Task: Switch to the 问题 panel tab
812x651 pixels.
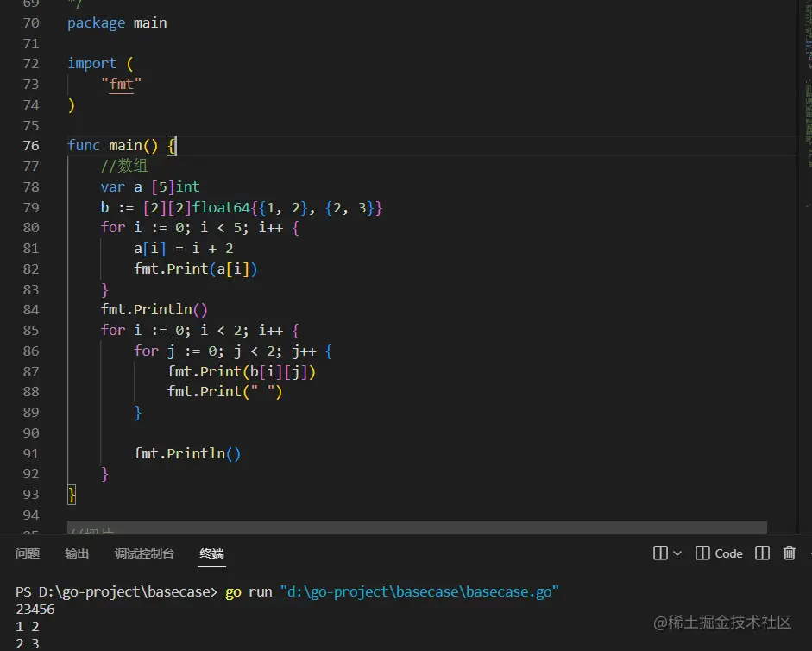Action: coord(28,553)
